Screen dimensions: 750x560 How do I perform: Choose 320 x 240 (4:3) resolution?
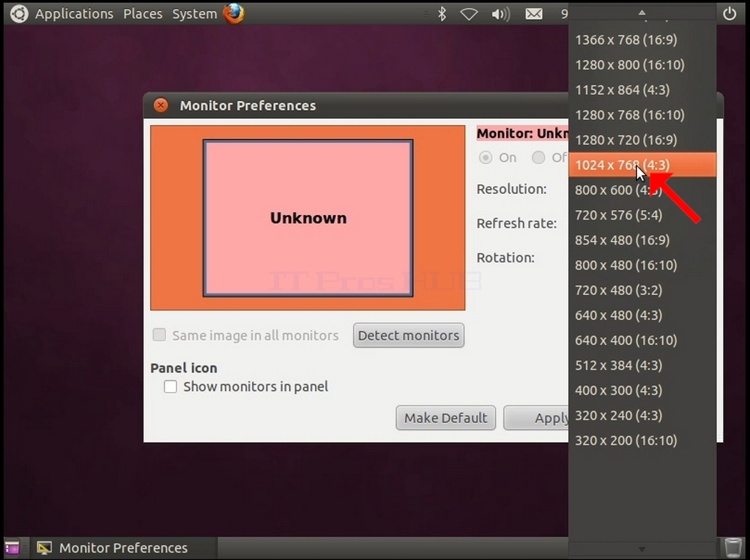pos(642,415)
